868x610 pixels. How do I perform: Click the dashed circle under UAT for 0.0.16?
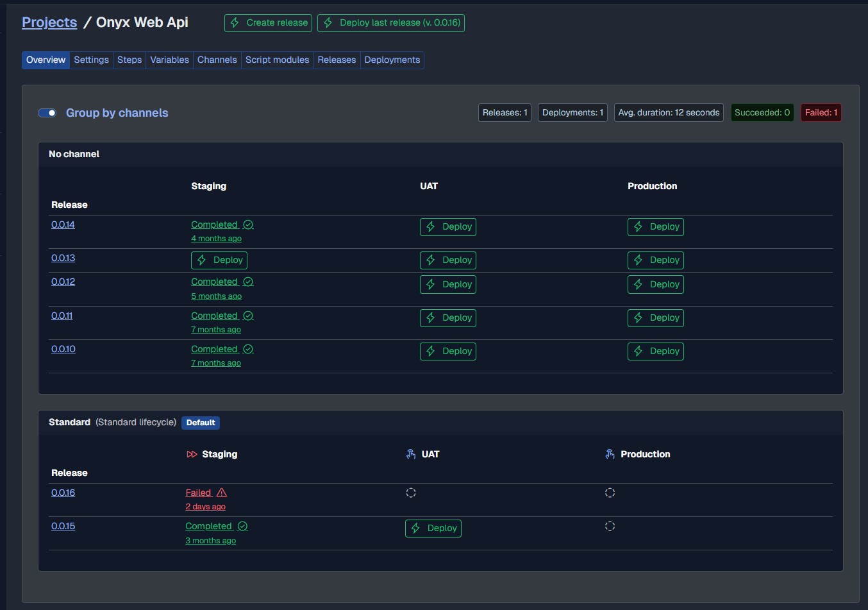(411, 493)
